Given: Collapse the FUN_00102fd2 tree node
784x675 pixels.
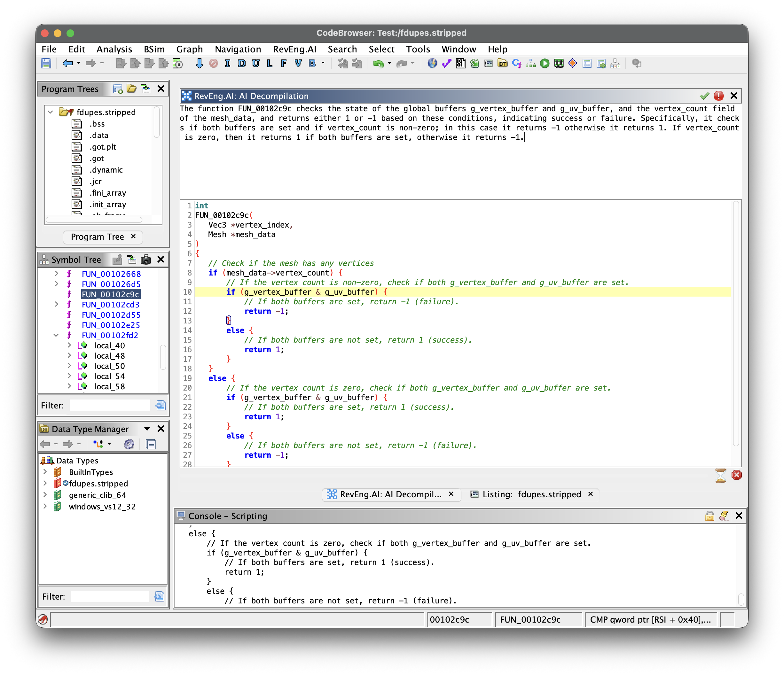Looking at the screenshot, I should (56, 335).
